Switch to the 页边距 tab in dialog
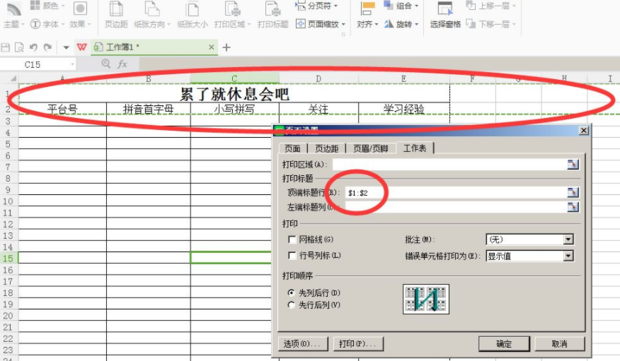 tap(327, 148)
